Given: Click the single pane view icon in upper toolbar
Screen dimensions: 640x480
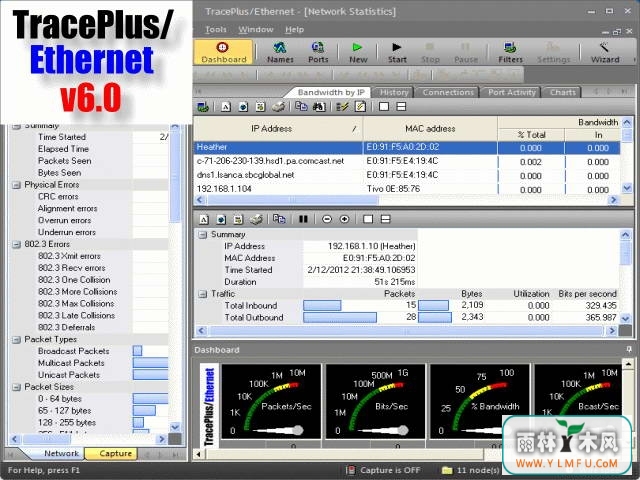Looking at the screenshot, I should [x=384, y=107].
